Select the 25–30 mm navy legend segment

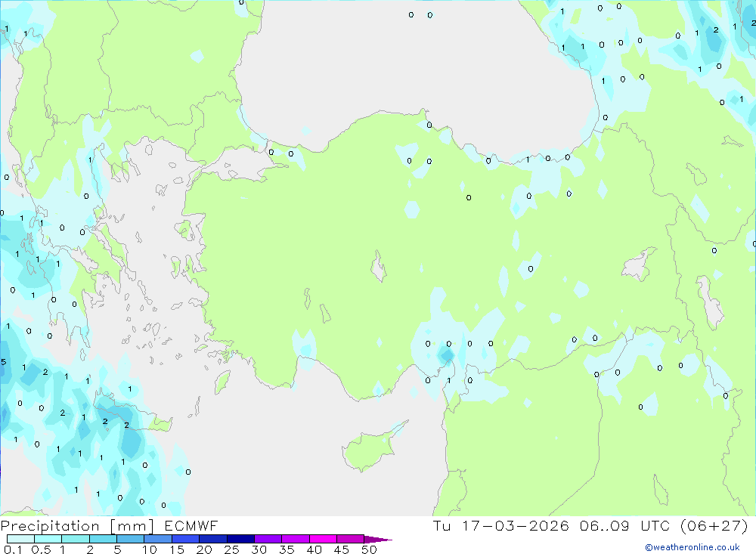click(240, 539)
